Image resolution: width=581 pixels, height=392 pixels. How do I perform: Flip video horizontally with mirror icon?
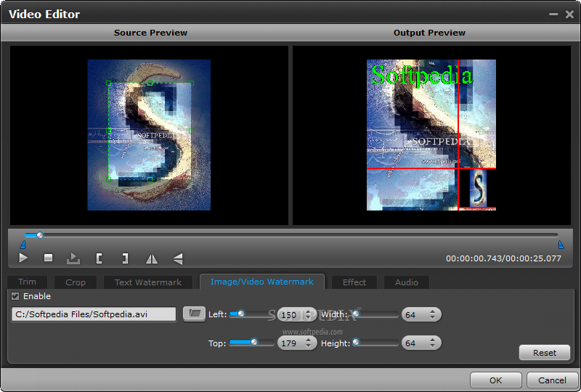tap(152, 258)
